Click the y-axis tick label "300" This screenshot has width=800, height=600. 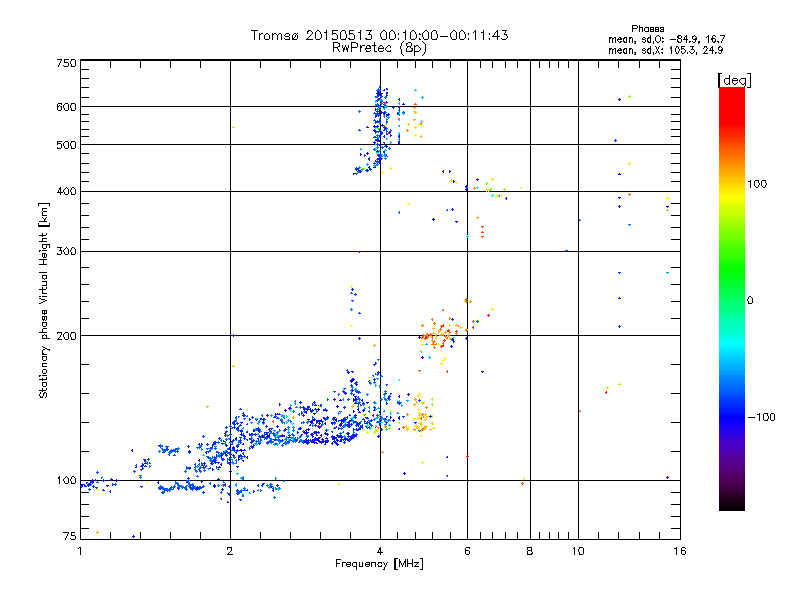[x=66, y=252]
